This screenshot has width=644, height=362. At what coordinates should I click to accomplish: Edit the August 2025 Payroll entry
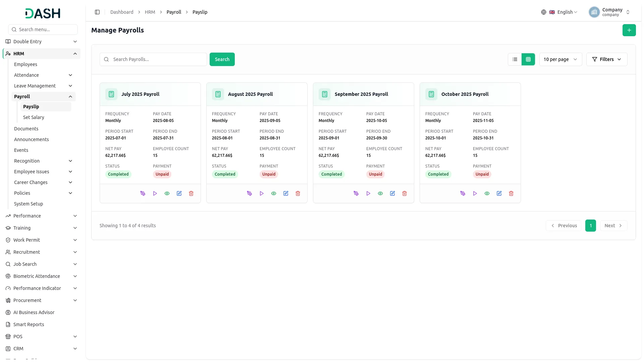(x=286, y=193)
